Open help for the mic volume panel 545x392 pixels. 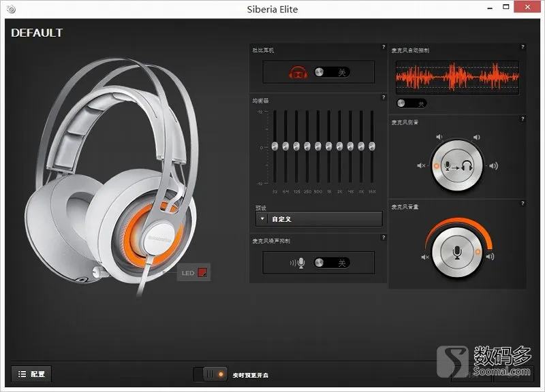[x=523, y=203]
